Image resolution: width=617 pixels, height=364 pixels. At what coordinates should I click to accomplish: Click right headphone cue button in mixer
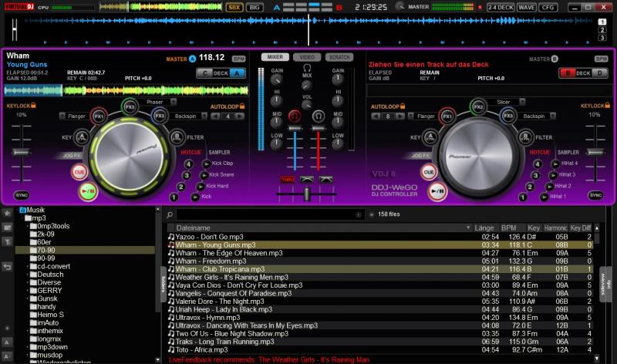point(319,116)
